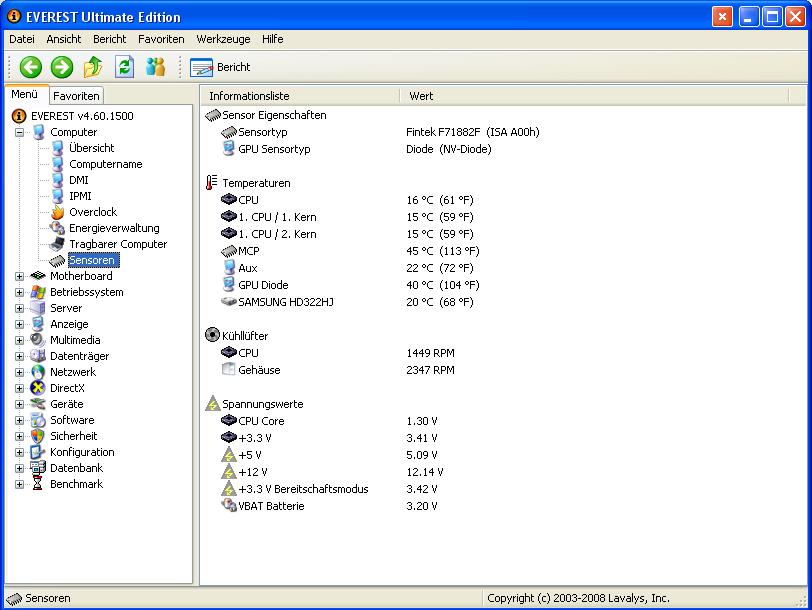
Task: Click the warning icon beside Spannungswerte
Action: pos(213,403)
